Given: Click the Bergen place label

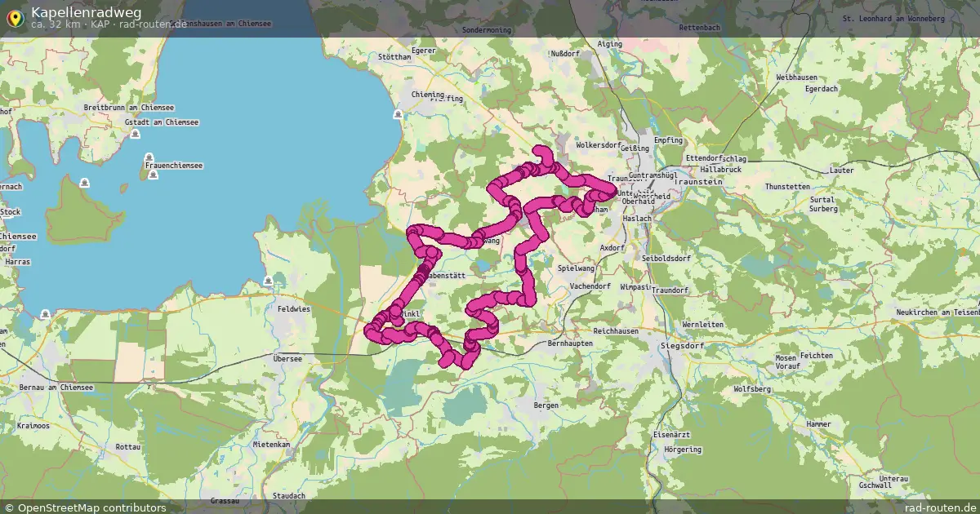Looking at the screenshot, I should pos(546,405).
